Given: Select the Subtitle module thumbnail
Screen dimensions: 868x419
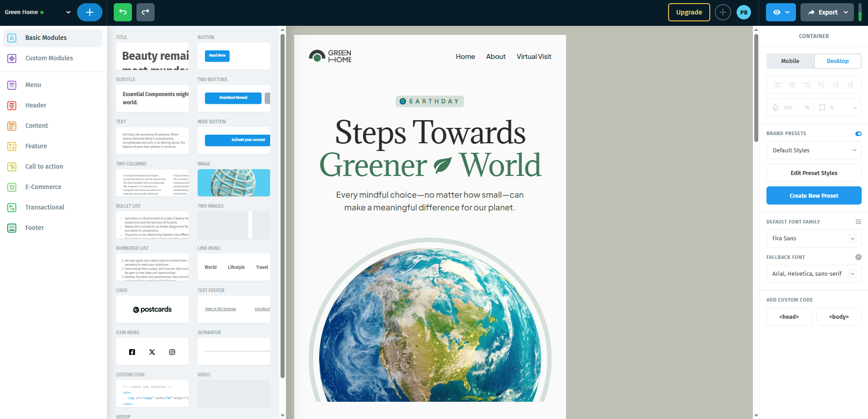Looking at the screenshot, I should tap(152, 98).
